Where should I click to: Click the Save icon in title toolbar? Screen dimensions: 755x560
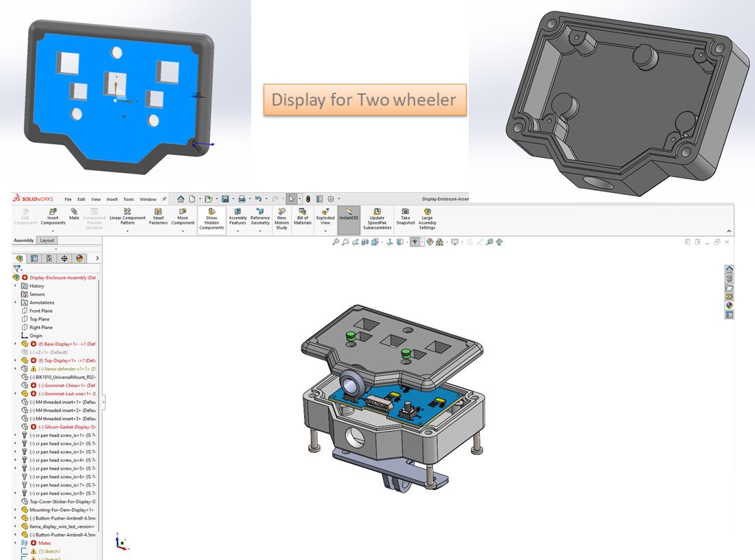click(225, 199)
